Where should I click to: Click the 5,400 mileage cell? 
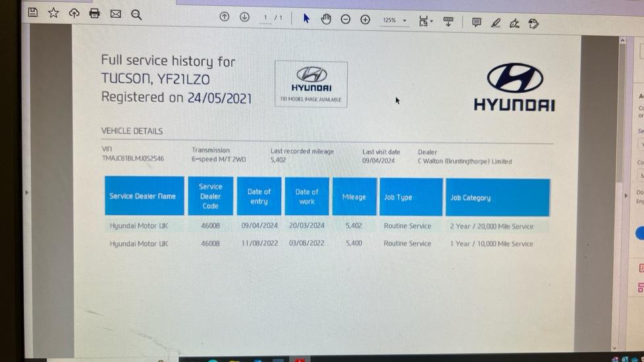(x=354, y=243)
